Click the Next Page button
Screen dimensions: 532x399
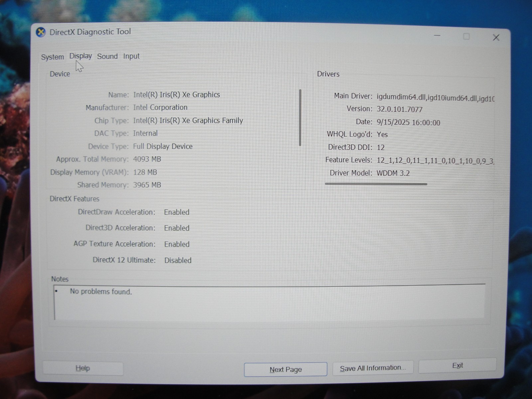click(286, 369)
